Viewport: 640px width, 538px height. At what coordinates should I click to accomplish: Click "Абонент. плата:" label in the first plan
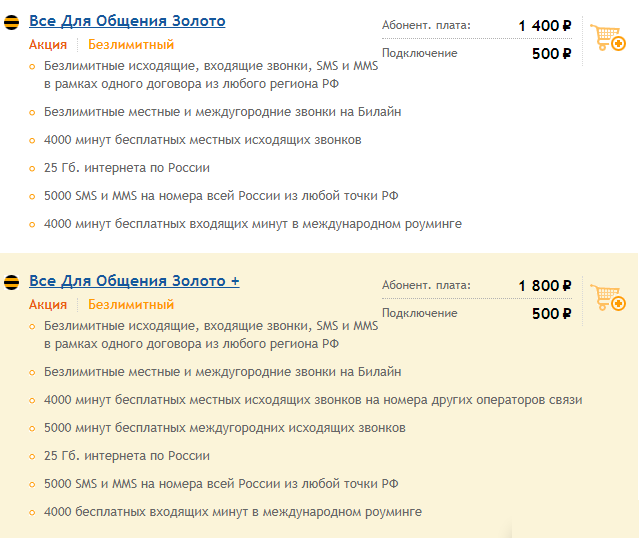426,26
